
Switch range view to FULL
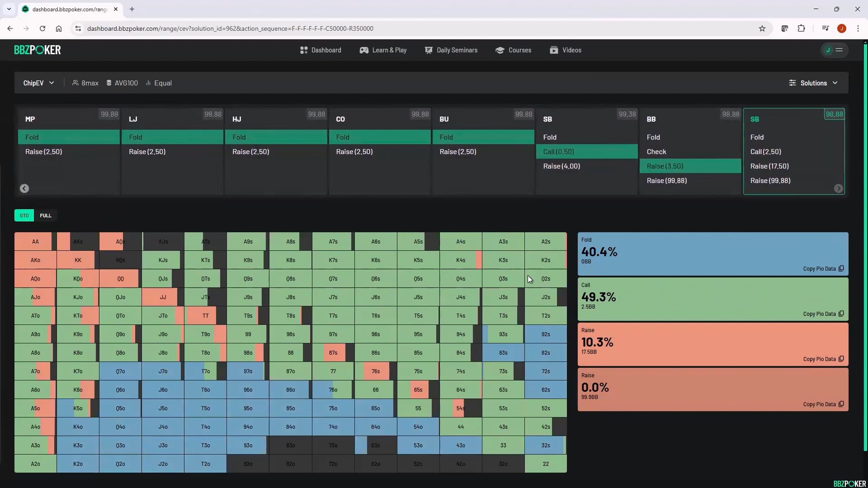(46, 216)
